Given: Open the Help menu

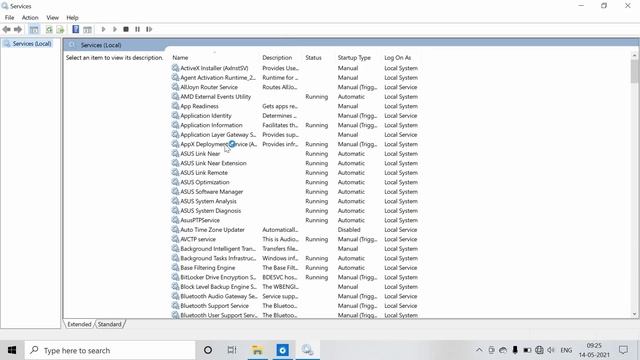Looking at the screenshot, I should [x=72, y=18].
